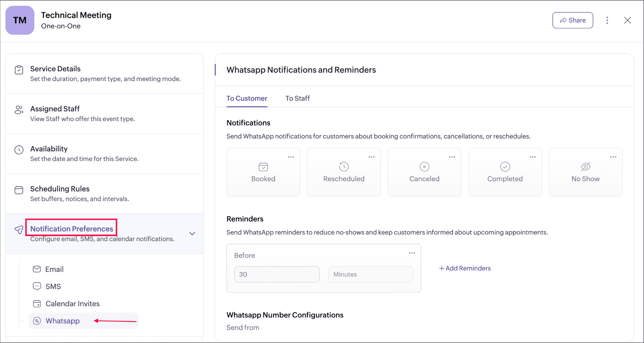
Task: Open the Email notification settings
Action: [x=54, y=269]
